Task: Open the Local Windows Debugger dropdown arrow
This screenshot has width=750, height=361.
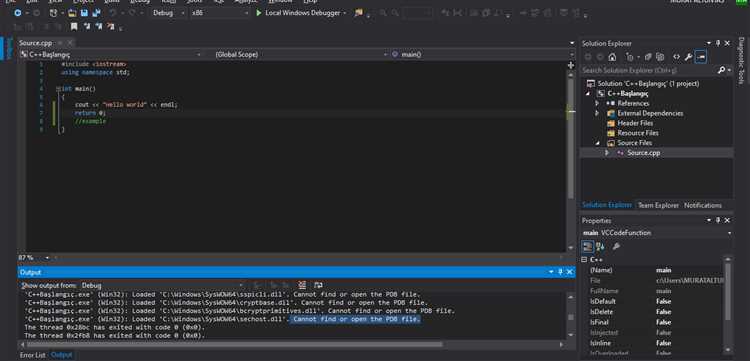Action: [345, 13]
